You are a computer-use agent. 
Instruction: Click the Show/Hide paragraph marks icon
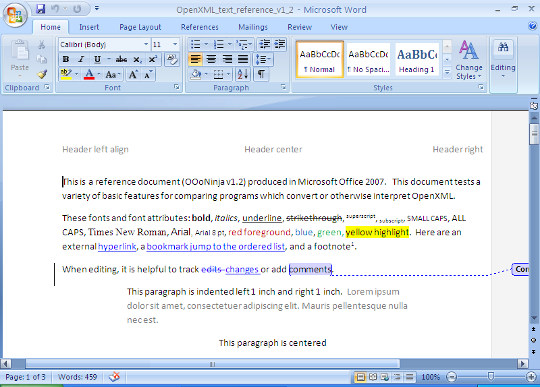coord(261,74)
